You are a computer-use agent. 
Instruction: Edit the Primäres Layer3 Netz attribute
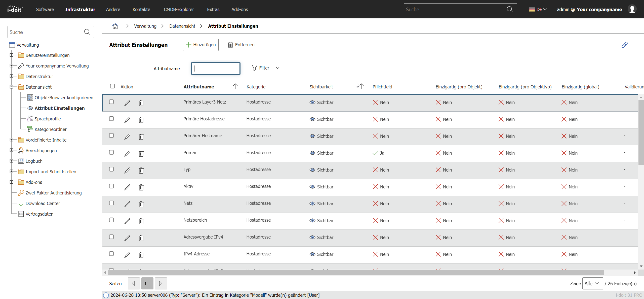click(127, 103)
